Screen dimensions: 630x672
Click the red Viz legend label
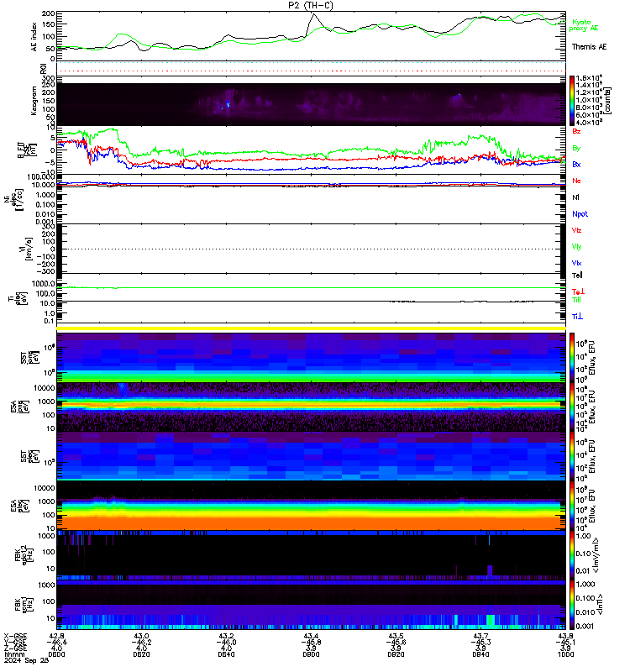[x=576, y=230]
